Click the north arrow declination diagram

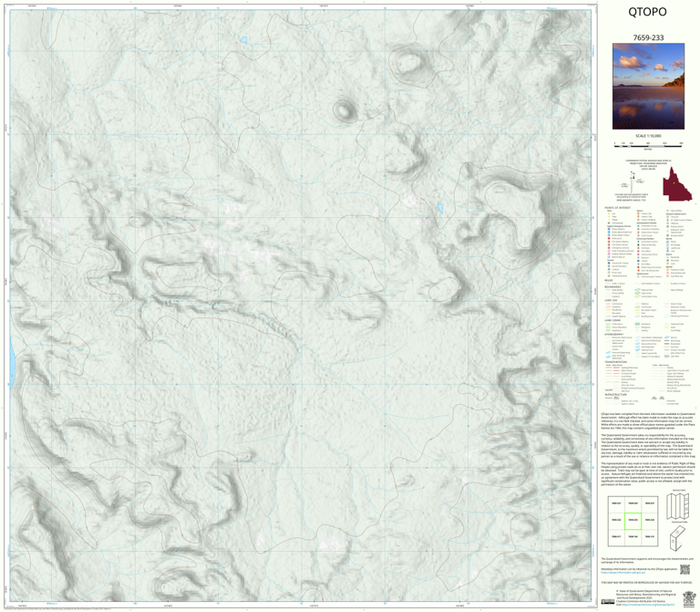(633, 181)
